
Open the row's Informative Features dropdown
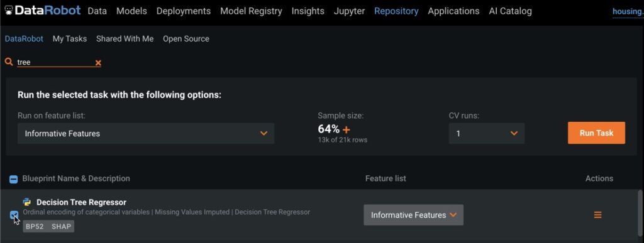click(x=414, y=215)
